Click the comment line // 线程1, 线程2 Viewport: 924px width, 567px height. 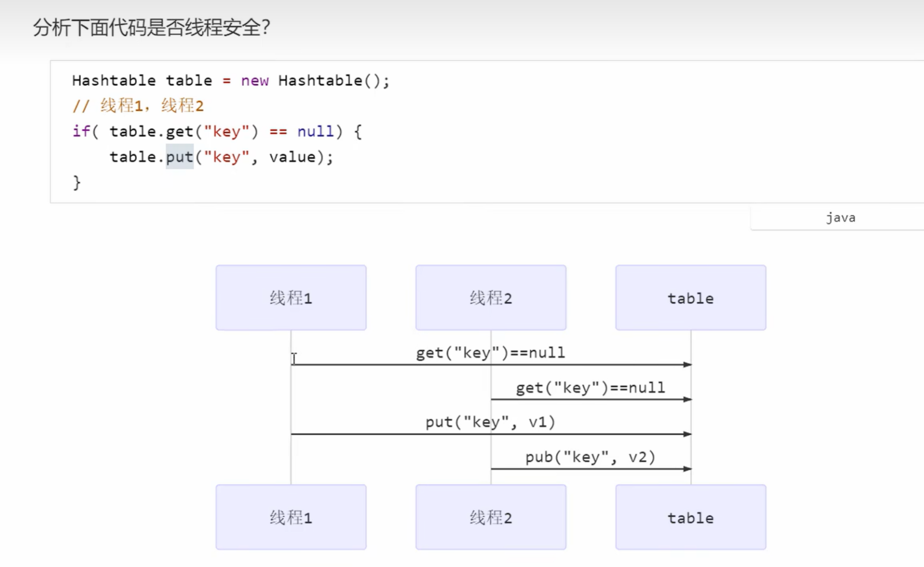(138, 106)
